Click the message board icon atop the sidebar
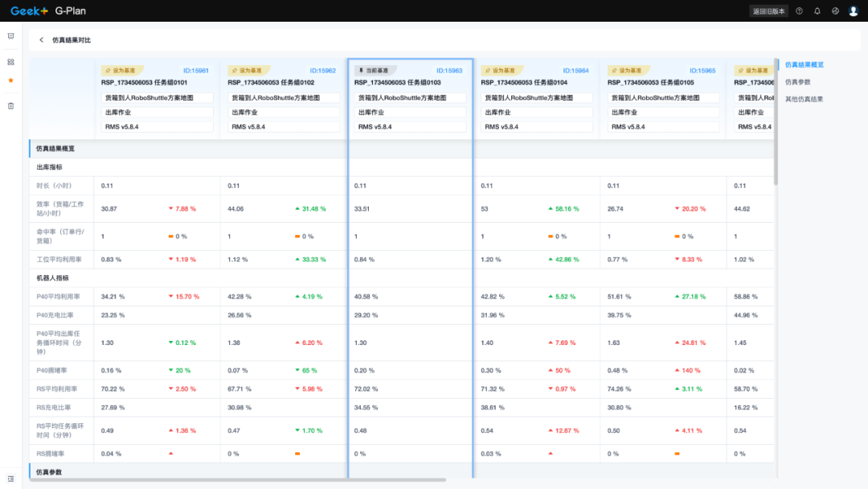 coord(10,36)
